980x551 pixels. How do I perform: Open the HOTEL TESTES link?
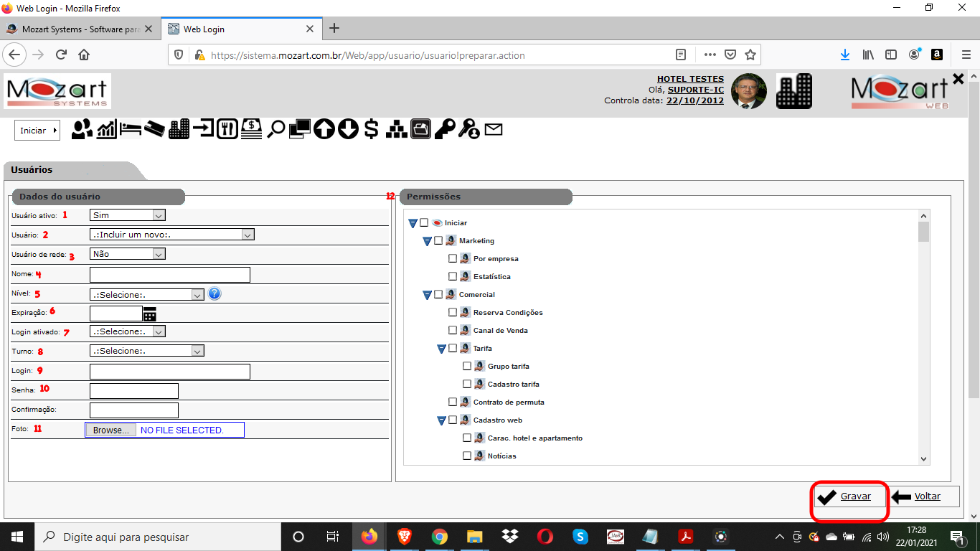[x=690, y=79]
